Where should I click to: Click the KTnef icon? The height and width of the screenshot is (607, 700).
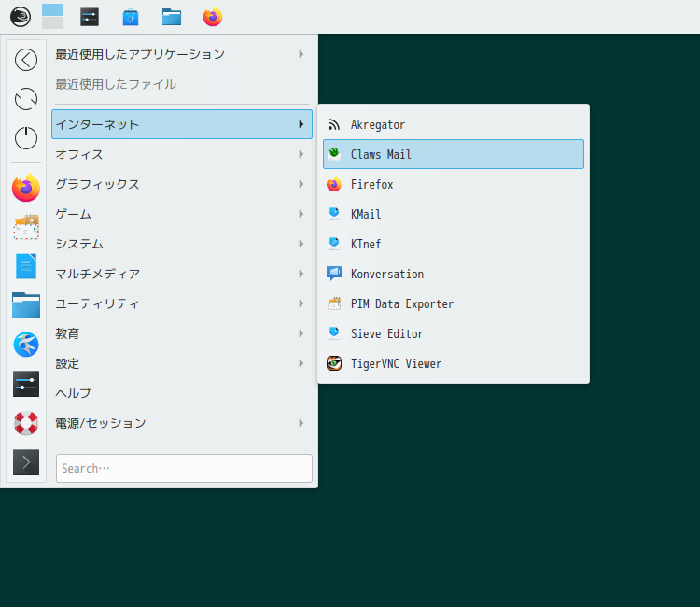334,244
